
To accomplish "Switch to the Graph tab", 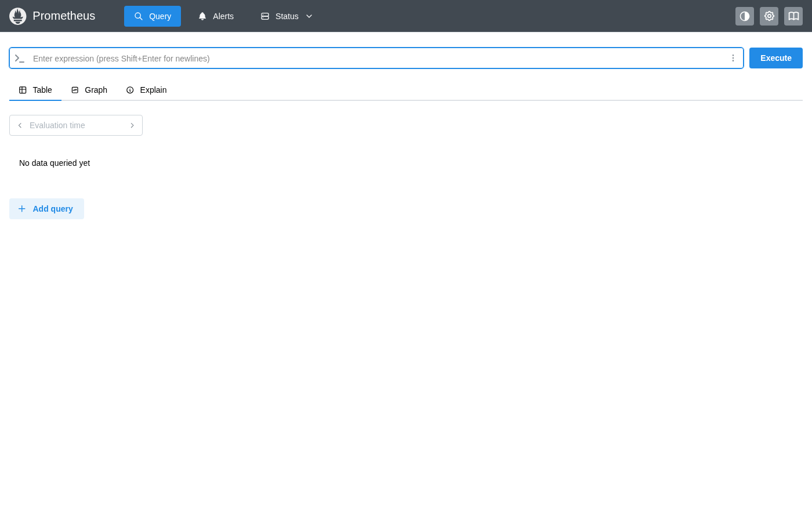I will click(x=89, y=90).
